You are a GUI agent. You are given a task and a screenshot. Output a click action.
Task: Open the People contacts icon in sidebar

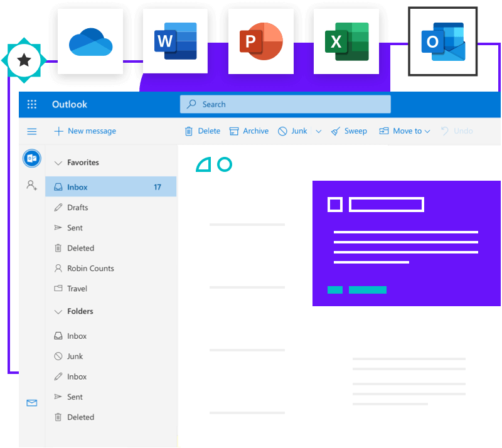click(x=31, y=185)
